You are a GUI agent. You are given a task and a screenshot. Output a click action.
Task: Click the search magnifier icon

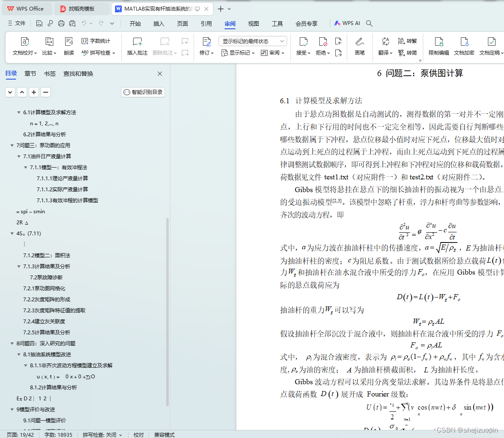point(369,23)
